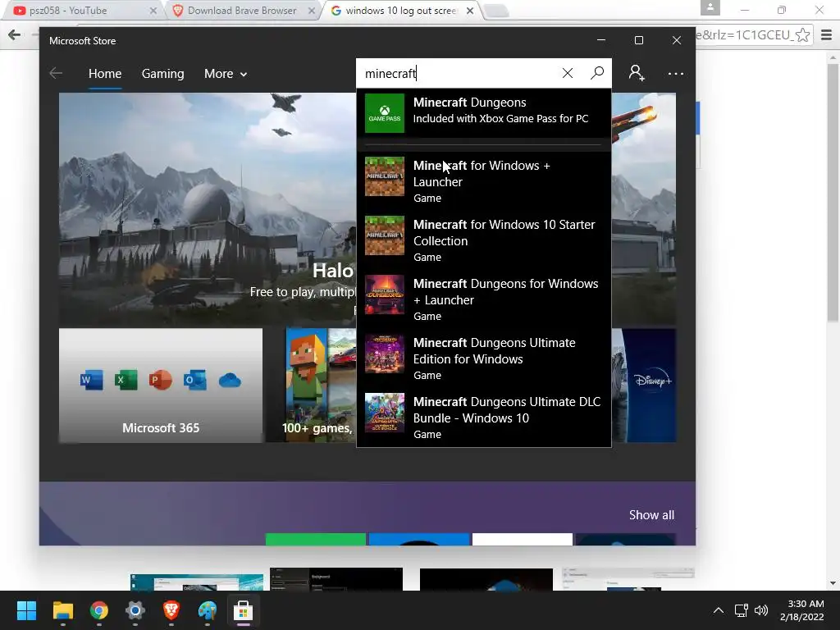This screenshot has height=630, width=840.
Task: Click inside the minecraft search field
Action: point(461,73)
